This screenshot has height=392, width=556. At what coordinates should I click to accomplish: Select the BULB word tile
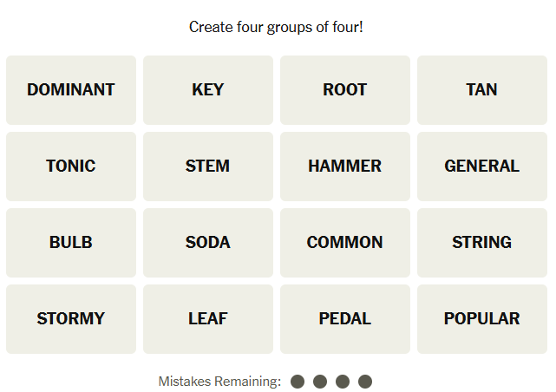click(x=71, y=243)
